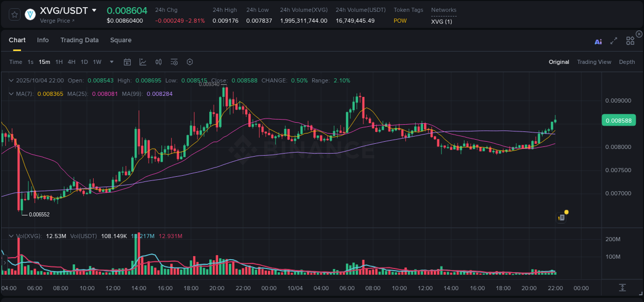Select the 1D timeframe interval
Screen dimensions: 644x302
84,61
